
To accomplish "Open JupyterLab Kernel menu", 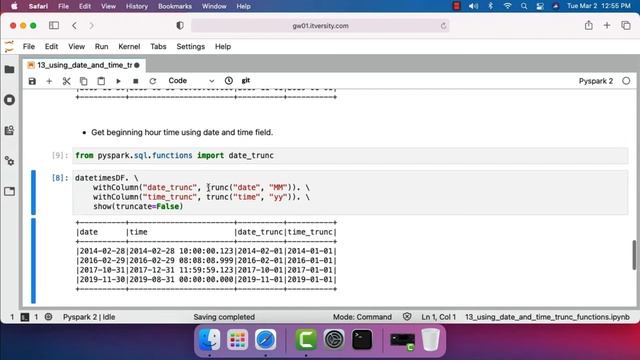I will click(129, 47).
